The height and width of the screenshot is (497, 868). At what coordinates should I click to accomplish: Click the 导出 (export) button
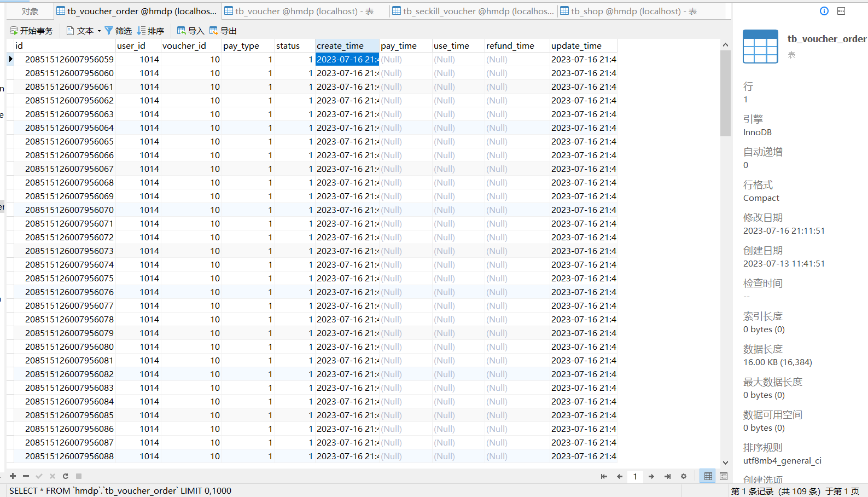click(223, 31)
